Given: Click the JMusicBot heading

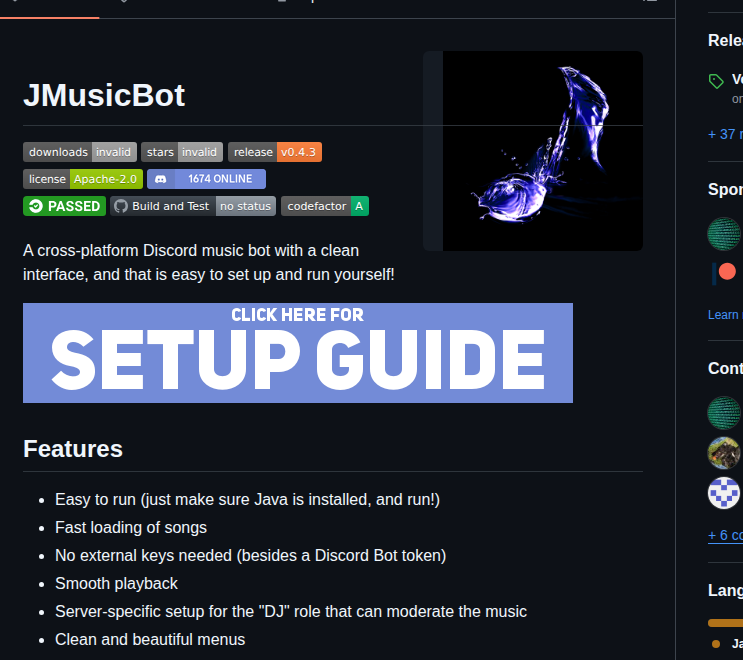Looking at the screenshot, I should coord(104,95).
